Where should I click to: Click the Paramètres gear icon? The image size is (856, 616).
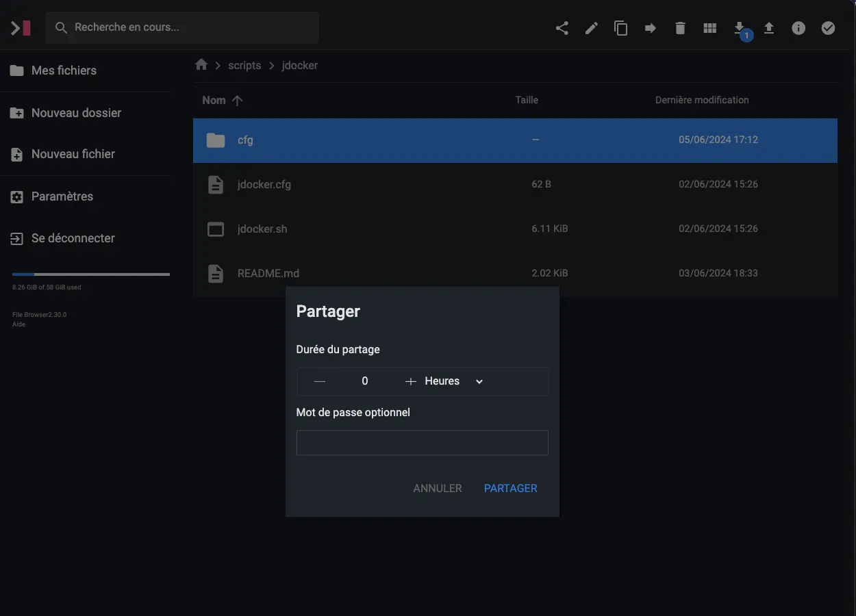coord(16,197)
